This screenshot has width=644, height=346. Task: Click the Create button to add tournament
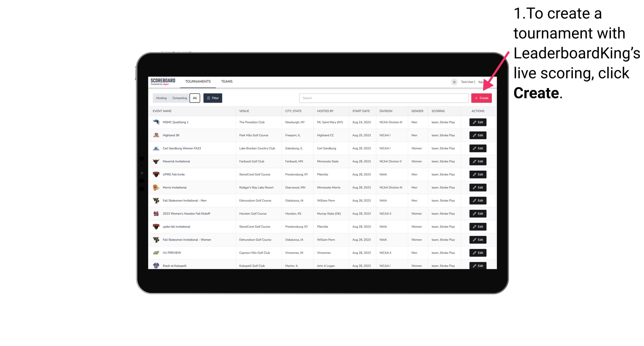point(481,98)
